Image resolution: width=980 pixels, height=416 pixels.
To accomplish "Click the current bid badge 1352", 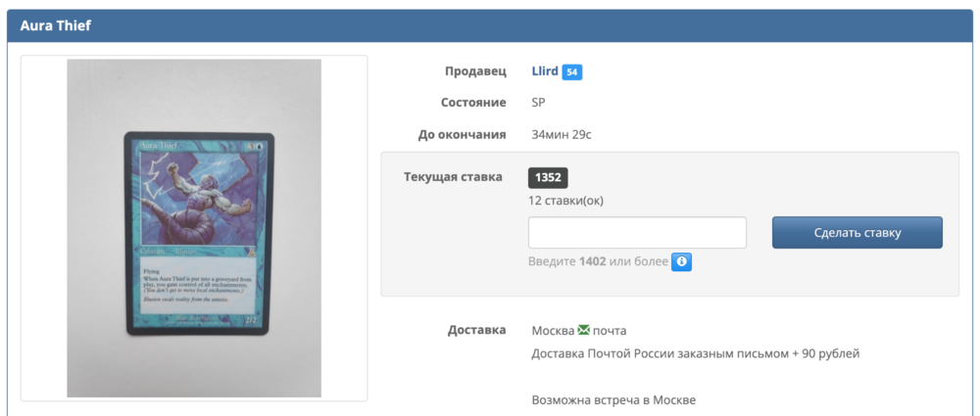I will click(x=548, y=177).
